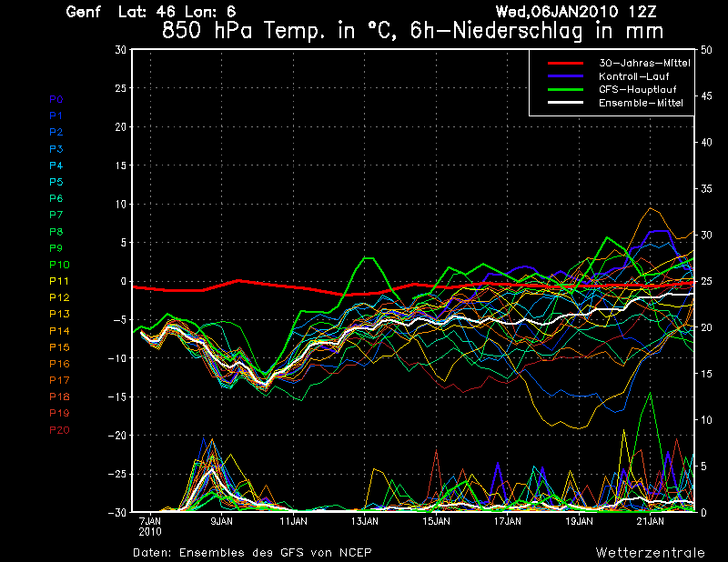Image resolution: width=728 pixels, height=562 pixels.
Task: Select the Kontroll-Lauf legend text
Action: tap(634, 76)
